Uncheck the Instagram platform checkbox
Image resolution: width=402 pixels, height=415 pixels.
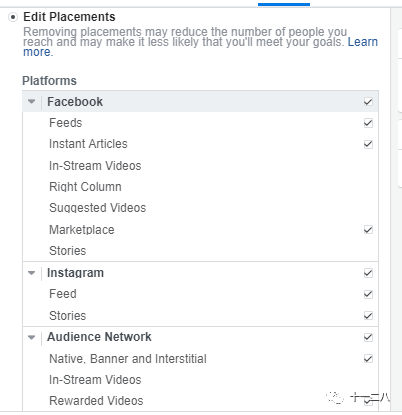368,273
